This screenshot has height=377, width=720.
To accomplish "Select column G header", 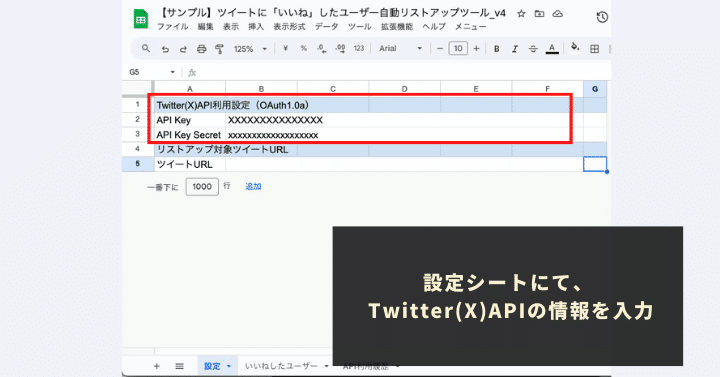I will pyautogui.click(x=595, y=88).
